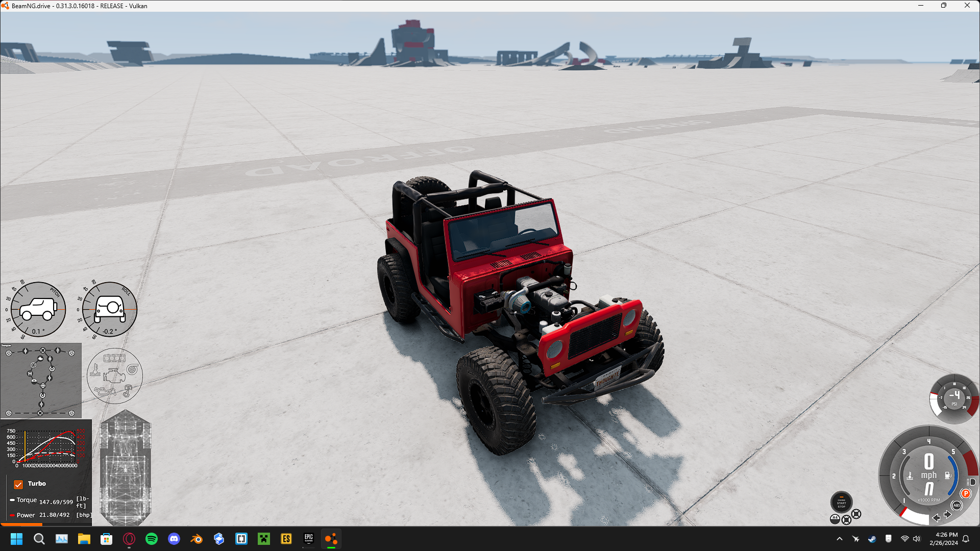Open the Wi-Fi network settings in tray

pos(904,539)
